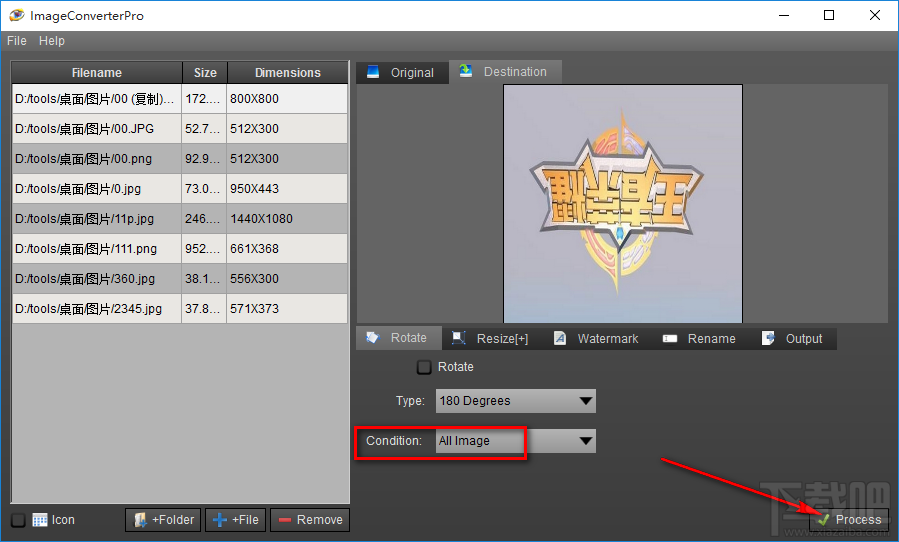Enable the Rotate checkbox
The width and height of the screenshot is (899, 542).
(424, 367)
